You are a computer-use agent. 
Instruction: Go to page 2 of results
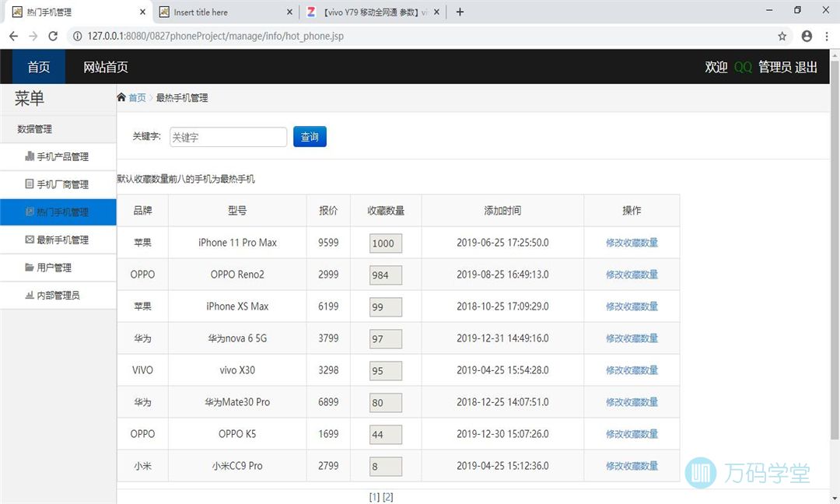387,497
